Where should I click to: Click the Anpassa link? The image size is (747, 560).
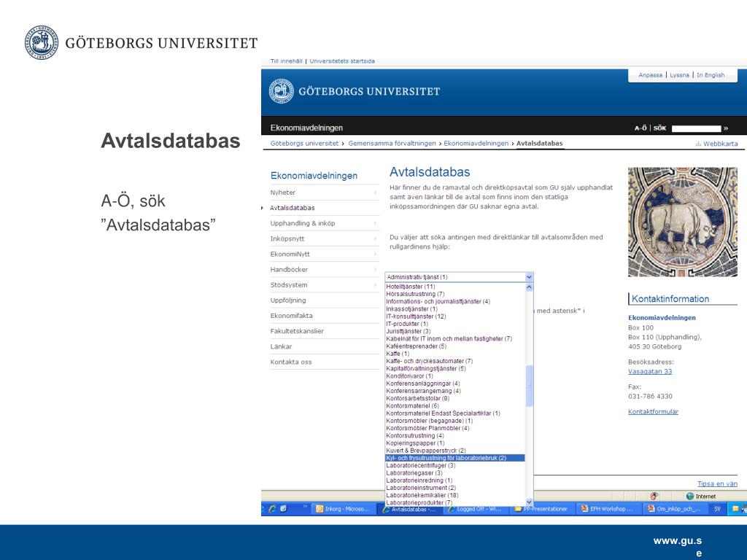click(650, 75)
